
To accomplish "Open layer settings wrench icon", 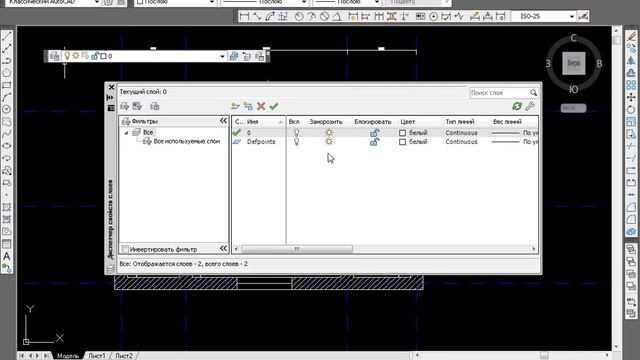I will pyautogui.click(x=530, y=107).
